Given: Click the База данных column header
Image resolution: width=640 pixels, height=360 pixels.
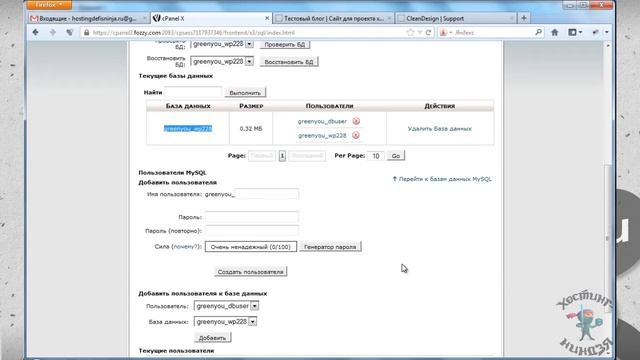Looking at the screenshot, I should [x=188, y=106].
